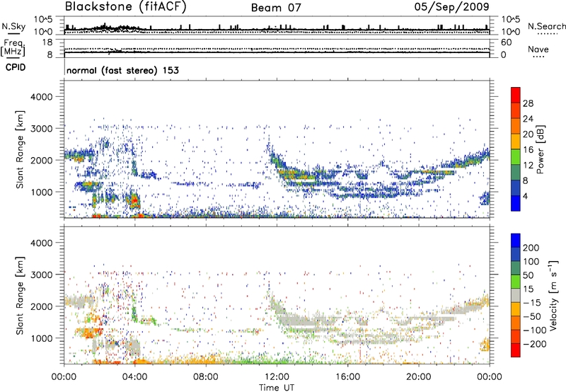Click the "Time UT" axis title
This screenshot has width=566, height=392.
coord(277,388)
